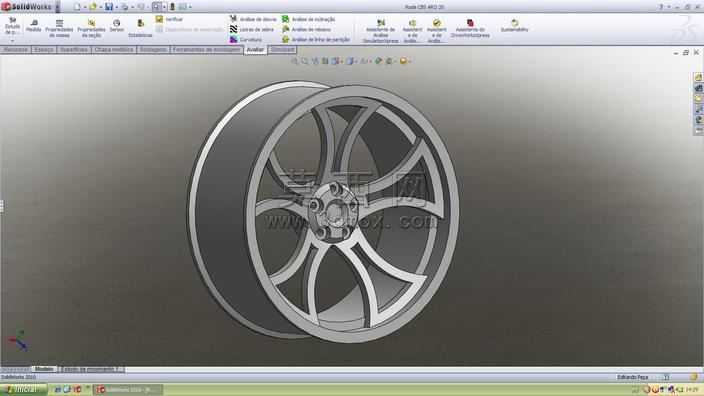Switch to the Esboço tab
The height and width of the screenshot is (396, 704).
click(x=44, y=50)
